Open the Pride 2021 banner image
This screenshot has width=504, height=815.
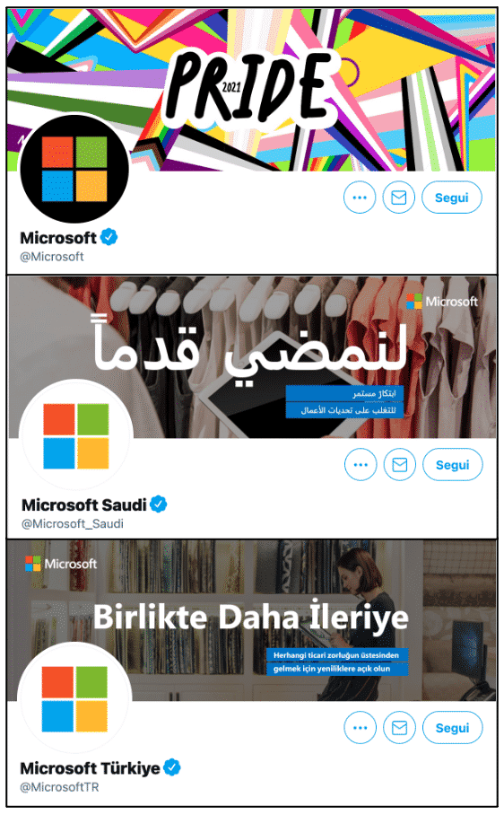pos(252,90)
